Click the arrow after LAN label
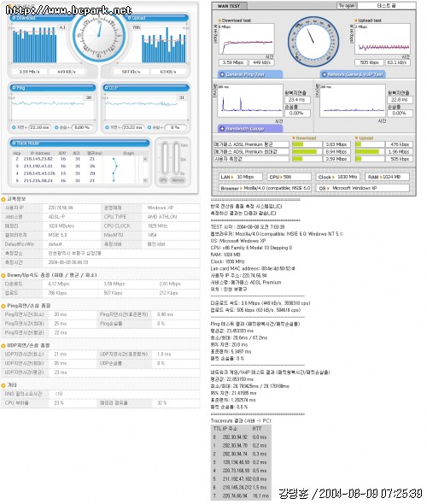 [232, 177]
